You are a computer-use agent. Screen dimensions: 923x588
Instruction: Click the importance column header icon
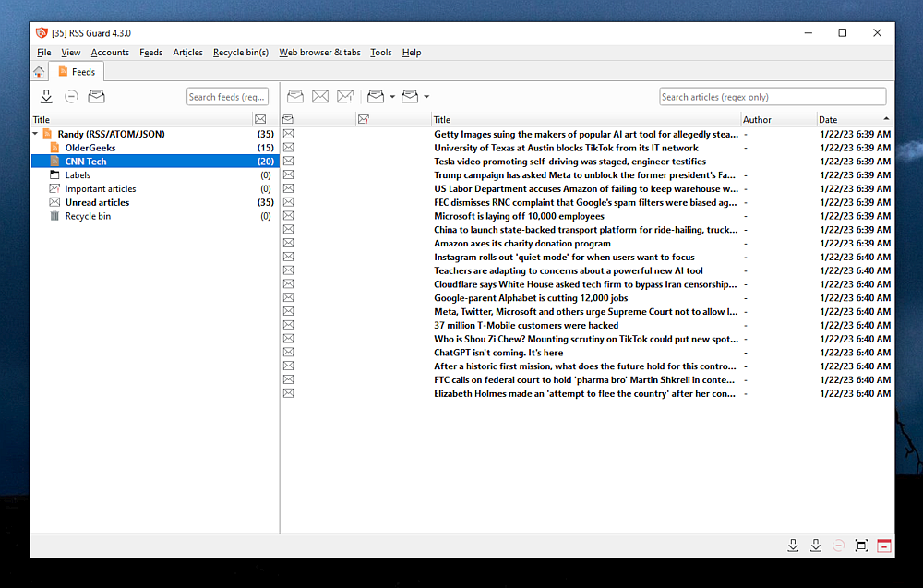(x=363, y=119)
